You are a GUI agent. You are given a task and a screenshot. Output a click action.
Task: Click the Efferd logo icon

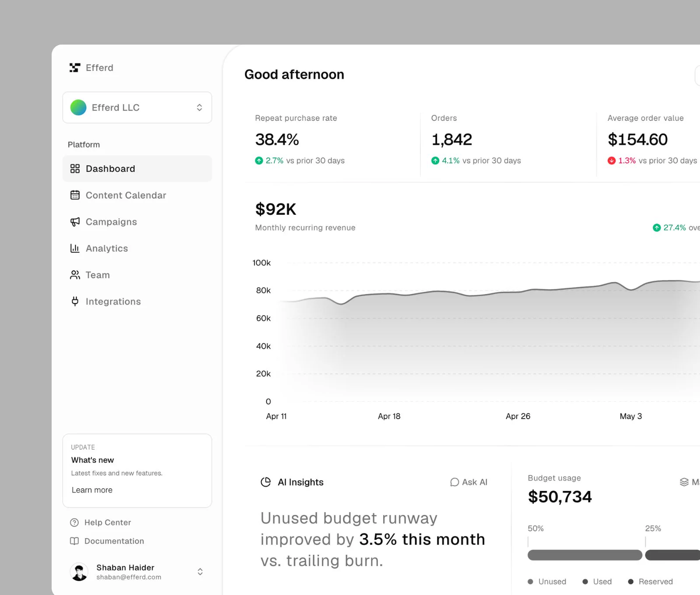75,68
